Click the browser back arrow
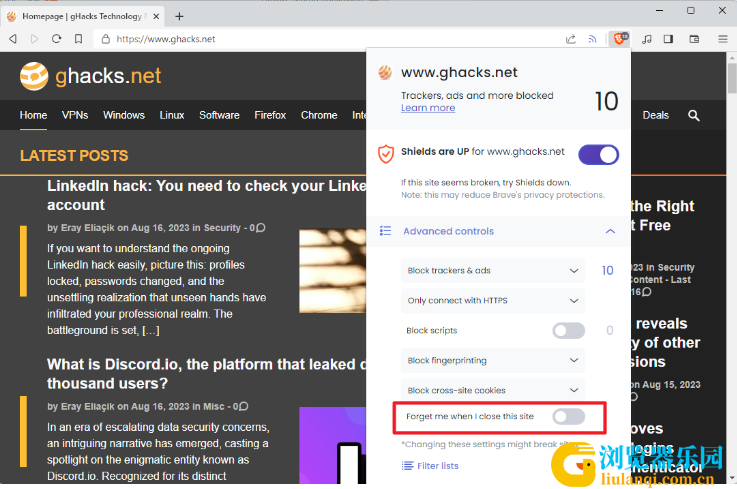This screenshot has width=737, height=489. coord(13,39)
